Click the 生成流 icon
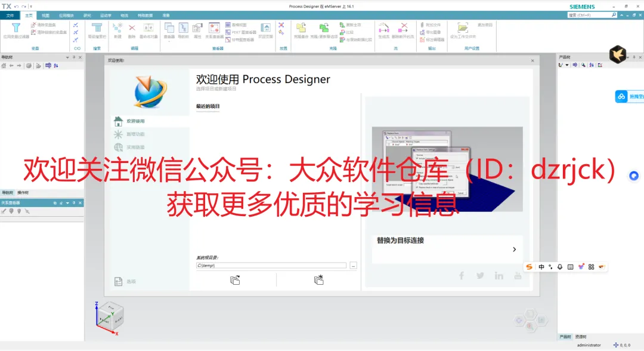The height and width of the screenshot is (351, 644). [383, 27]
